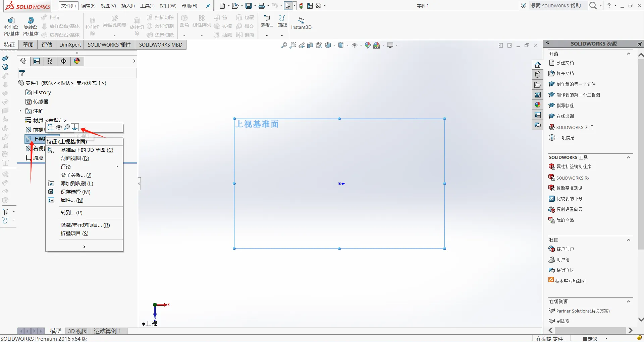Expand more context menu items chevron

[x=84, y=247]
